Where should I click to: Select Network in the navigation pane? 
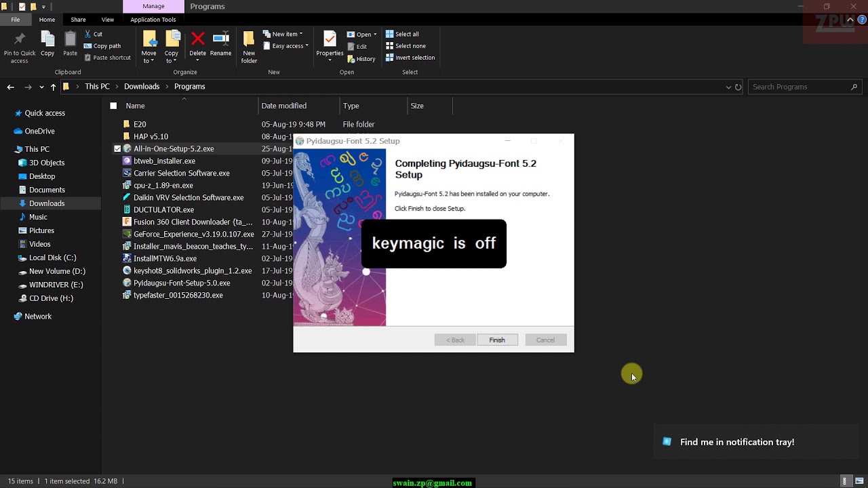click(38, 317)
